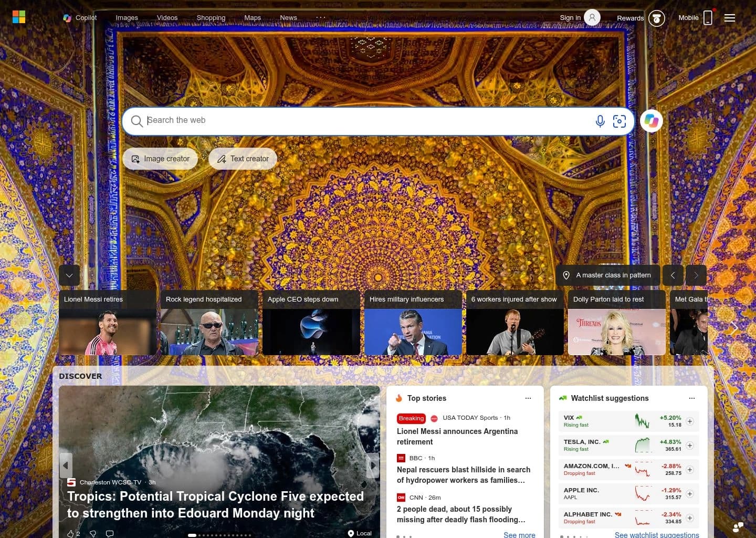Open Hires military influencers card

(413, 323)
